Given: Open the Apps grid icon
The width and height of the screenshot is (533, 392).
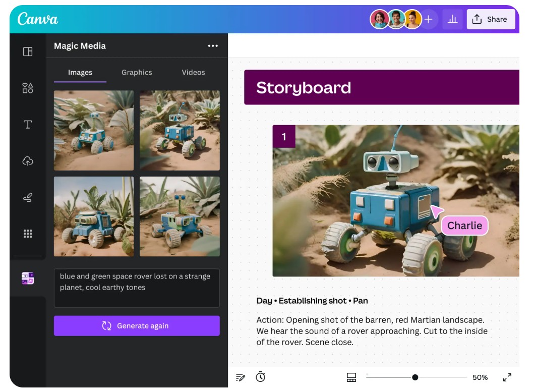Looking at the screenshot, I should point(28,234).
